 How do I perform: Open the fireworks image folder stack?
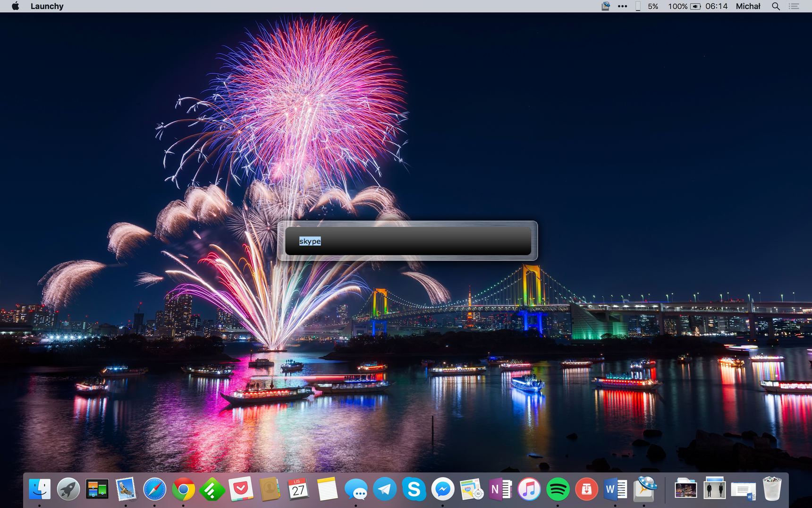click(x=685, y=489)
